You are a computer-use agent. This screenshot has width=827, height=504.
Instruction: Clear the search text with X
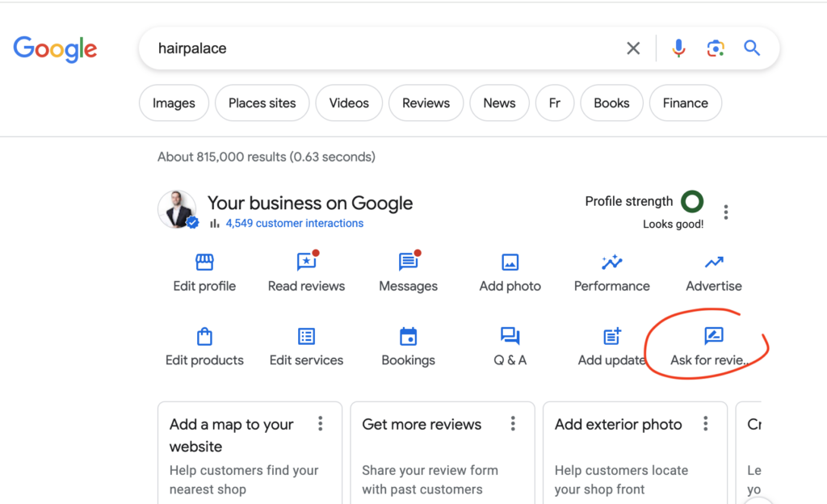pyautogui.click(x=633, y=48)
